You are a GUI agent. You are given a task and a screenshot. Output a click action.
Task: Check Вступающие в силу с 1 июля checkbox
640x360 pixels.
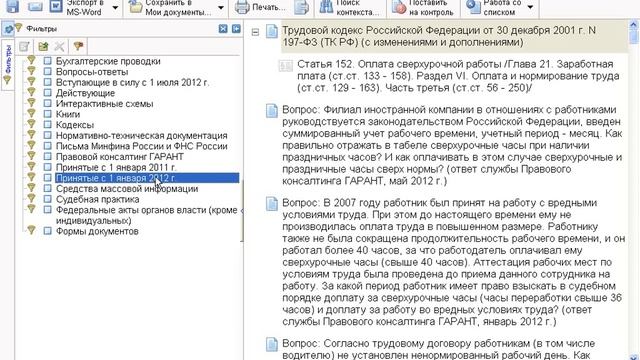(48, 82)
